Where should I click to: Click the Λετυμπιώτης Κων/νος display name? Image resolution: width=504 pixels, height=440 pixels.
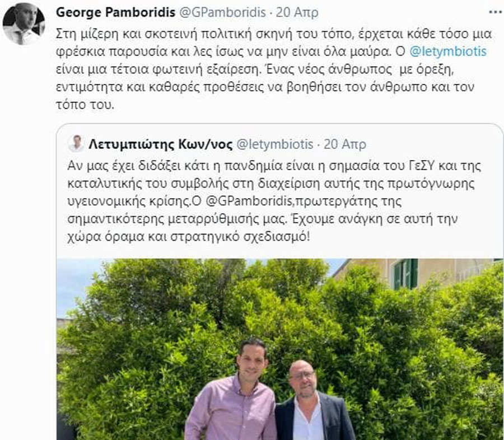tap(160, 144)
